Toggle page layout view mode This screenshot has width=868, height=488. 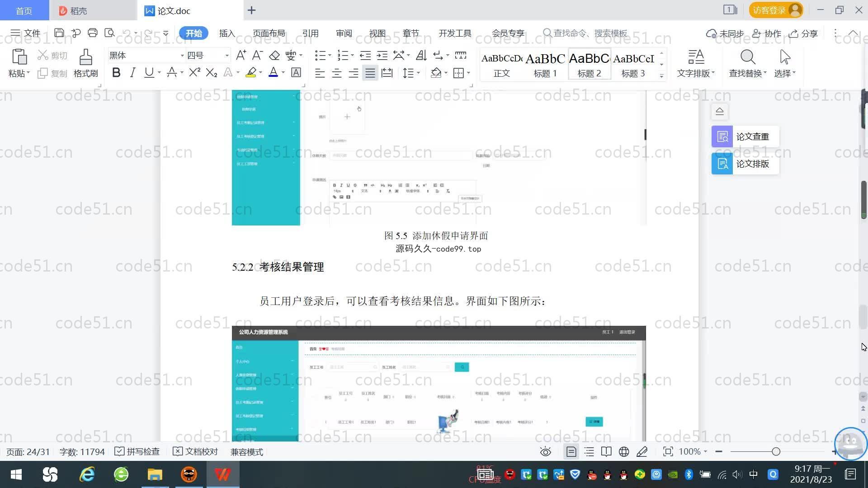(571, 452)
